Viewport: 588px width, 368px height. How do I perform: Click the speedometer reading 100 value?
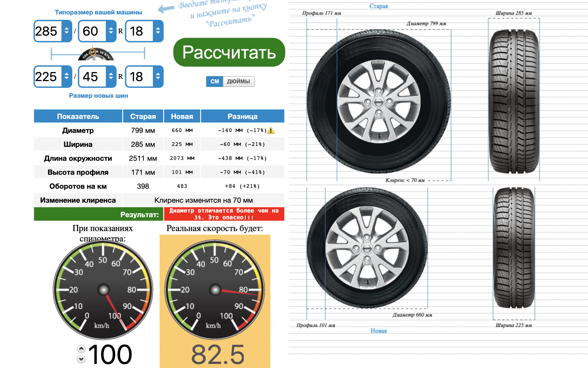click(x=110, y=354)
